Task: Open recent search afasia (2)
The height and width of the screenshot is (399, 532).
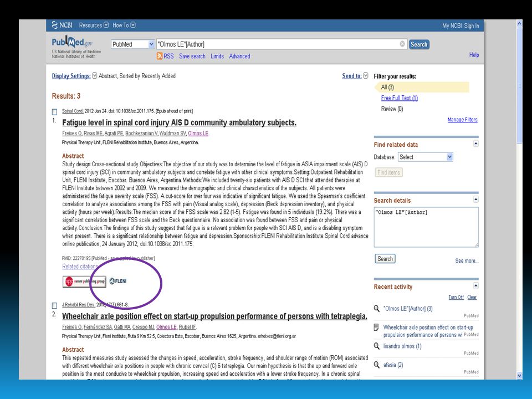Action: tap(393, 365)
